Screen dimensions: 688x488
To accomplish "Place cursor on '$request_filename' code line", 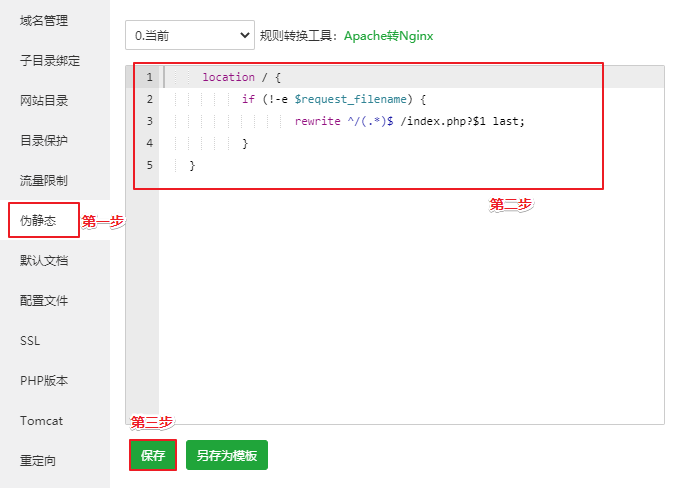I will pos(333,99).
